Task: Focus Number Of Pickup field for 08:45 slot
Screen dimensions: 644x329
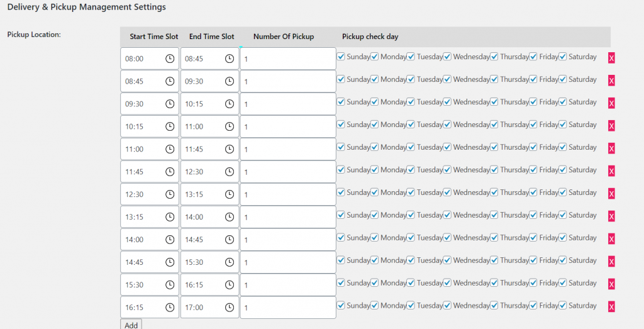Action: 288,81
